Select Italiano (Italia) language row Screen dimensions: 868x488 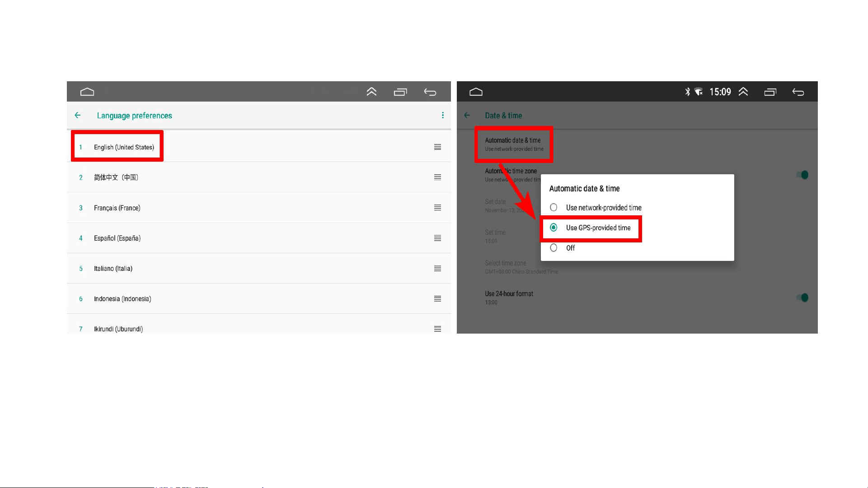pyautogui.click(x=259, y=268)
